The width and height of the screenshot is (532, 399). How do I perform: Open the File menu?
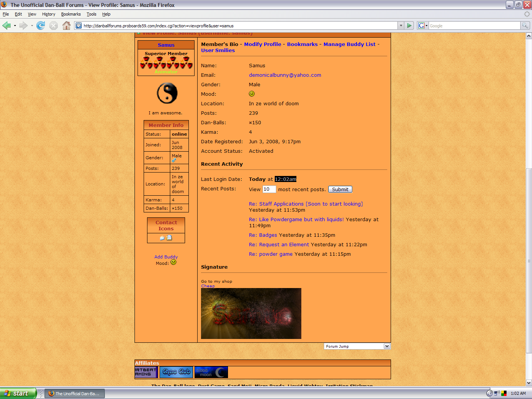(6, 14)
